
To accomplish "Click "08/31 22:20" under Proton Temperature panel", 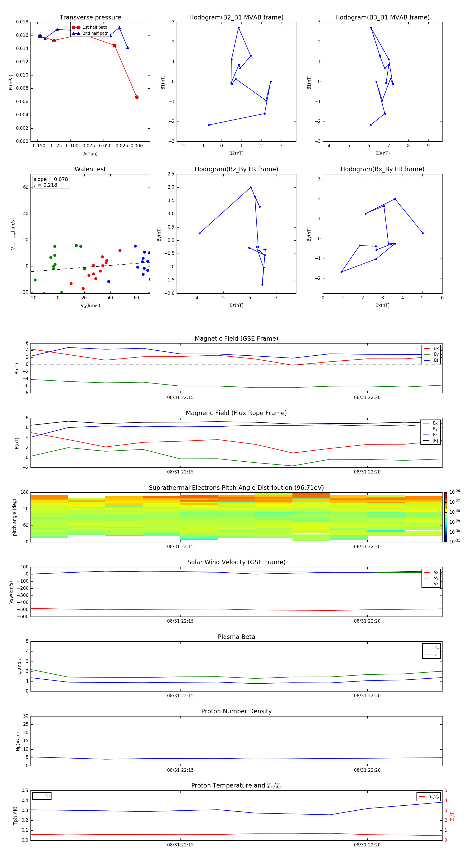I will click(x=367, y=845).
